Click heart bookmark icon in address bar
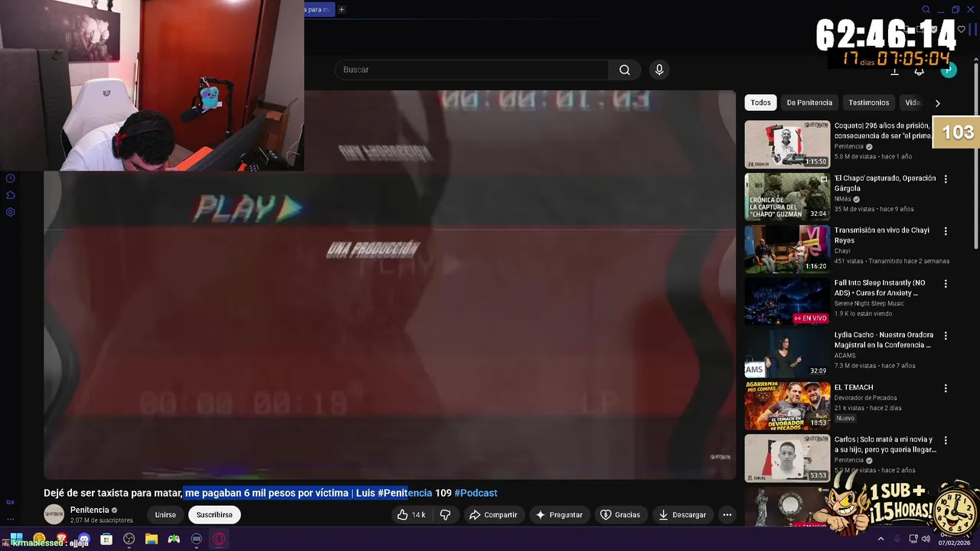The image size is (980, 551). pos(962,30)
